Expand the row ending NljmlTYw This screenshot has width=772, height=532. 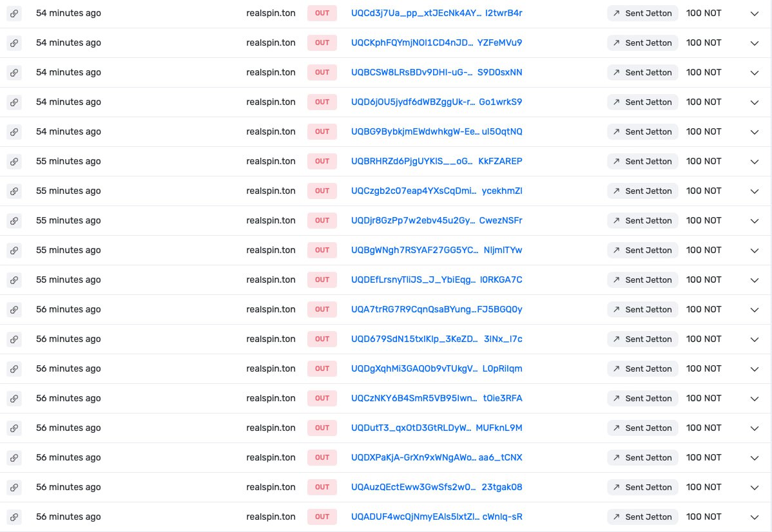pos(754,250)
